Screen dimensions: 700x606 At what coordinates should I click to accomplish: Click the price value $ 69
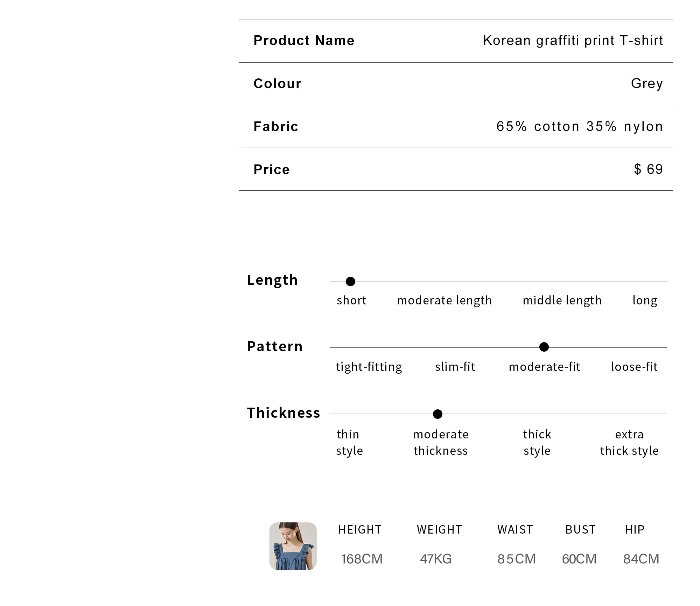648,169
